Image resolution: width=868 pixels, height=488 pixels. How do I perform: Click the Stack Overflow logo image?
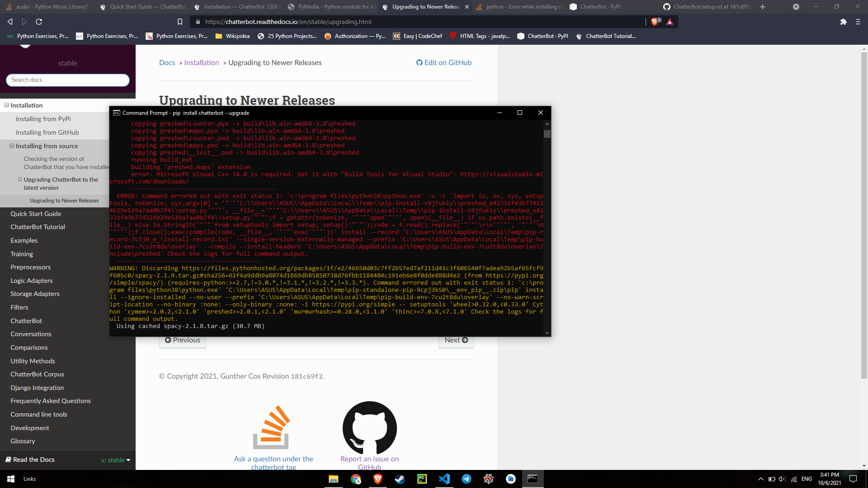point(272,427)
